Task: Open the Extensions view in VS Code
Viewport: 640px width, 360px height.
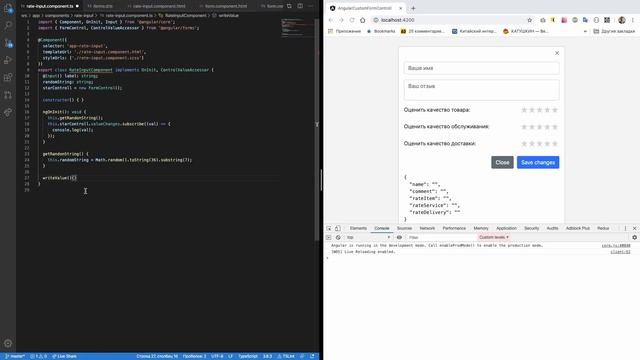Action: click(x=8, y=78)
